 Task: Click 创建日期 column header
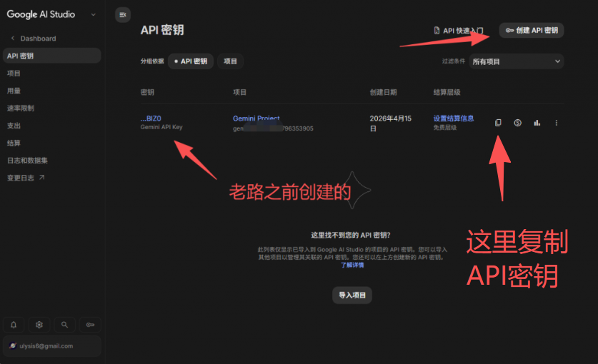(x=383, y=92)
